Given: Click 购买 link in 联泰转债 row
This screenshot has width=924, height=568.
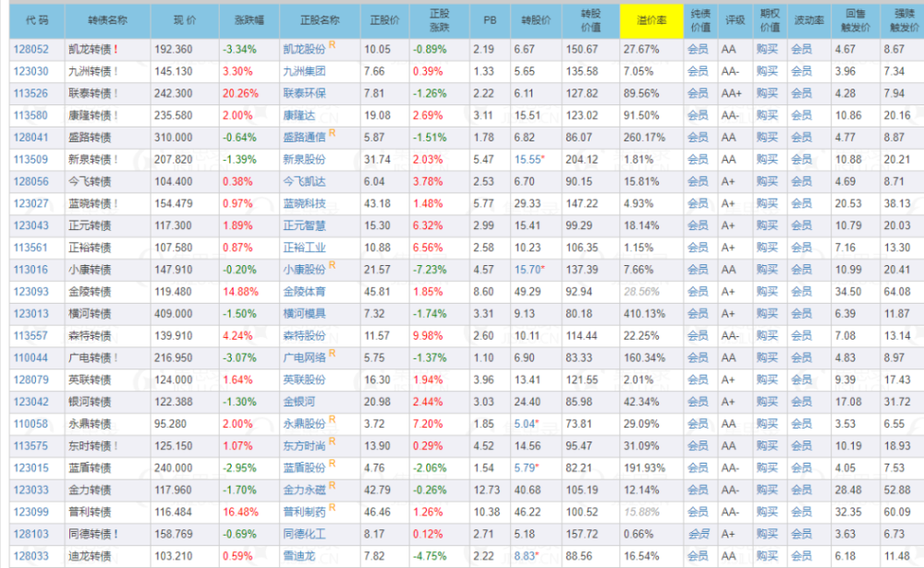Looking at the screenshot, I should [767, 93].
